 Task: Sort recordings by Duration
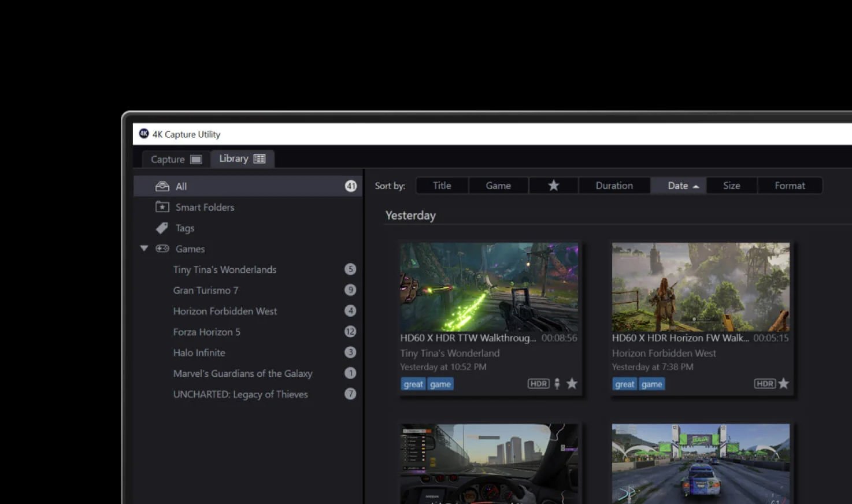614,186
